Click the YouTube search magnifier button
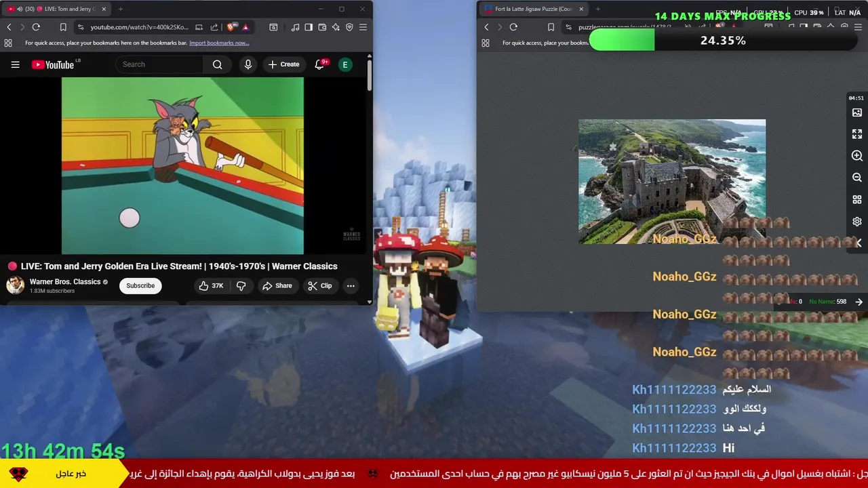 pyautogui.click(x=217, y=64)
